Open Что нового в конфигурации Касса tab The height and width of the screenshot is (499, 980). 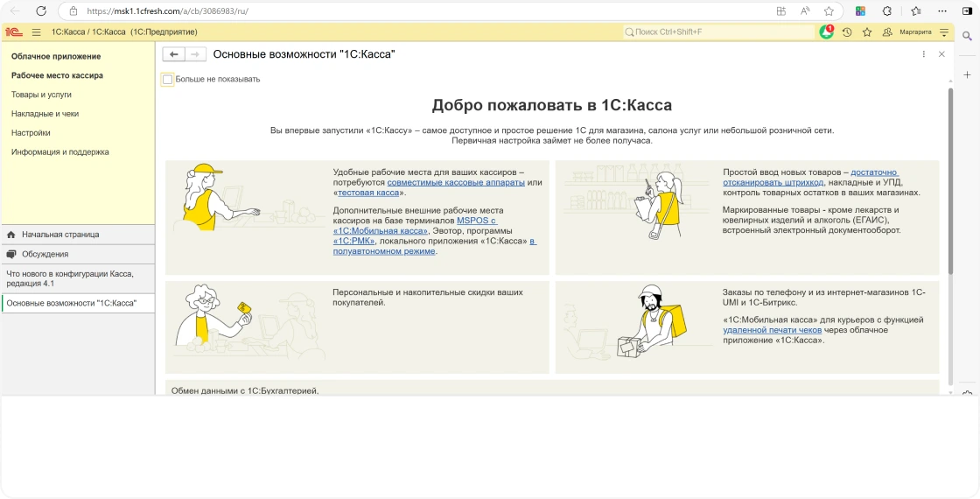click(78, 278)
